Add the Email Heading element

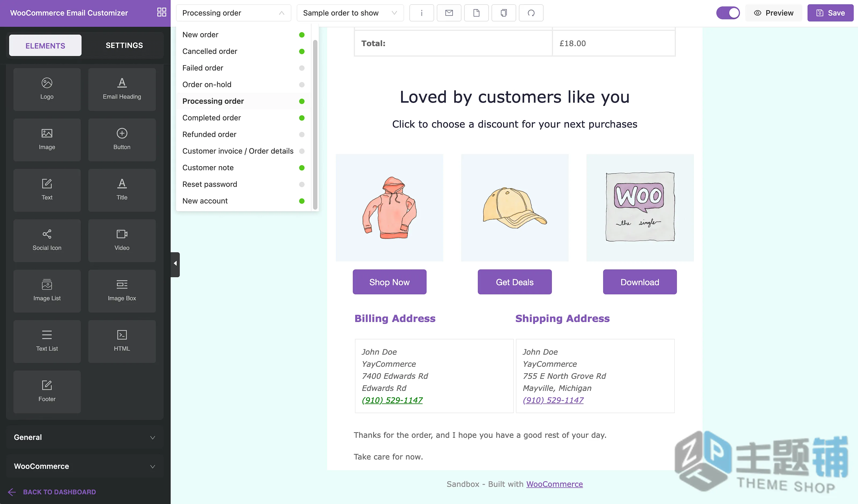tap(122, 89)
